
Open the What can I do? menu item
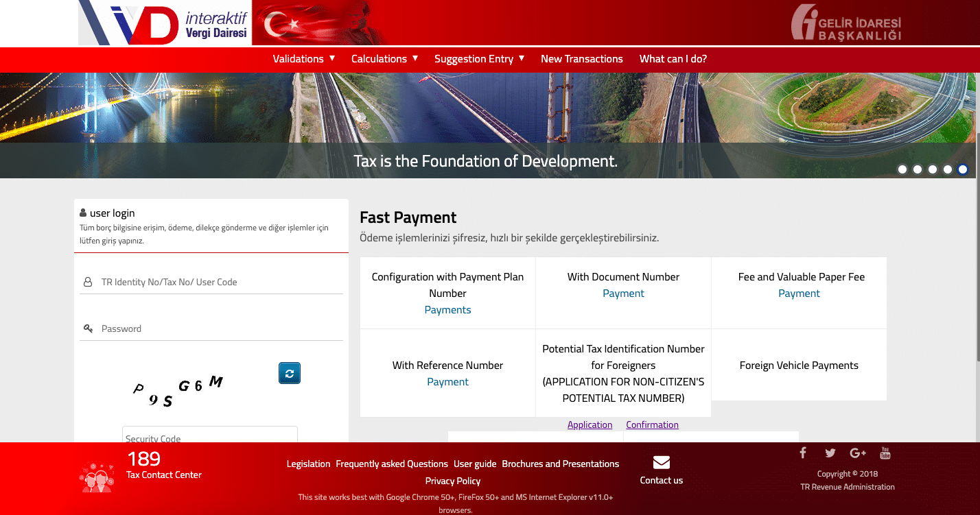(673, 59)
